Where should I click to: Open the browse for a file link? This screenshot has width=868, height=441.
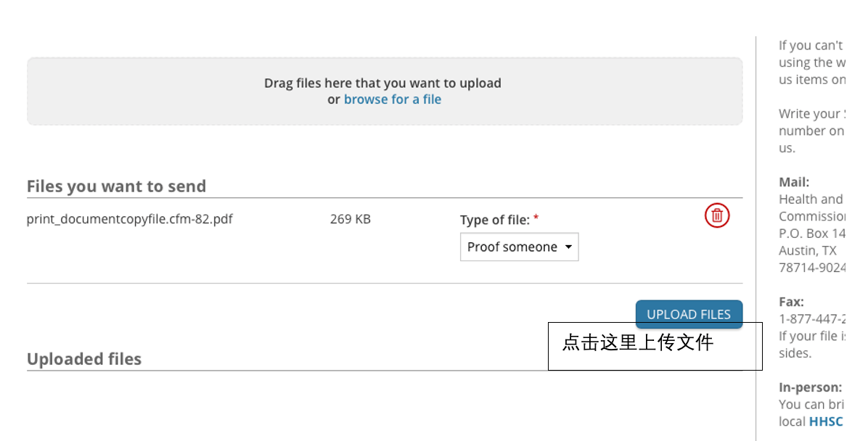[x=393, y=99]
